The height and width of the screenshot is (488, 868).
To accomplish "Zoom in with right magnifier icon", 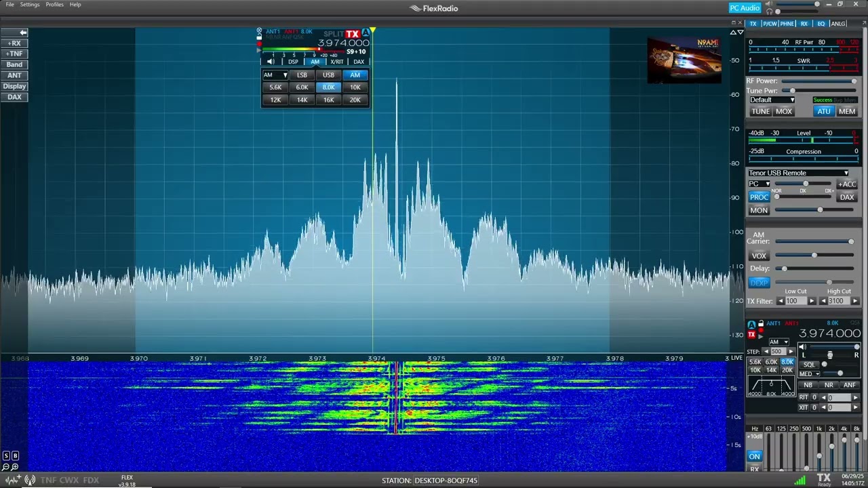I will pos(15,467).
